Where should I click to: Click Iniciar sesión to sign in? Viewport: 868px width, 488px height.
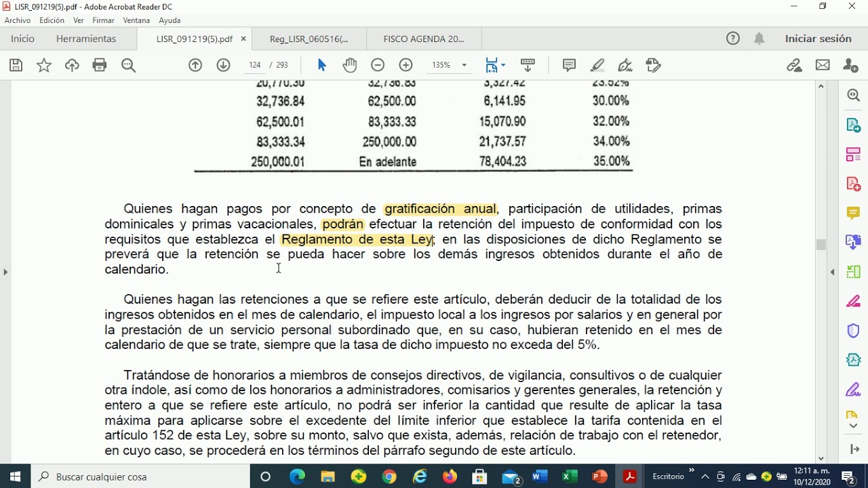tap(818, 39)
